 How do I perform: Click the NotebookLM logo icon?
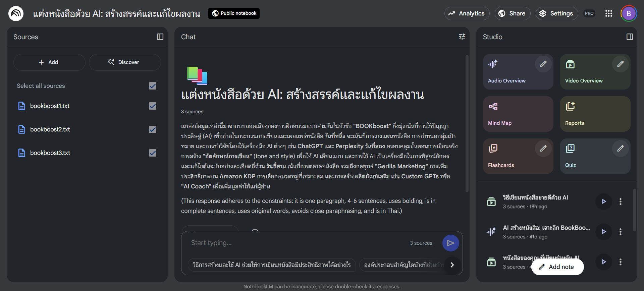(16, 13)
